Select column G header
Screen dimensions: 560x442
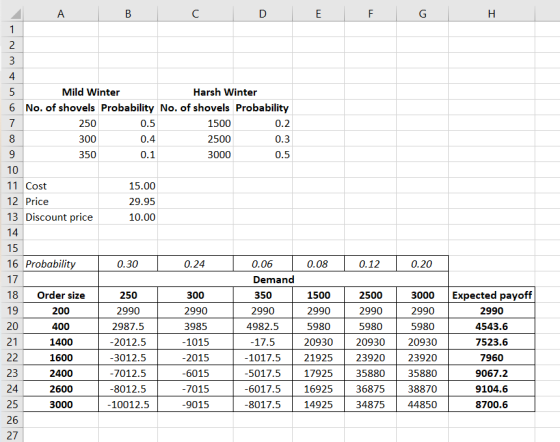422,14
